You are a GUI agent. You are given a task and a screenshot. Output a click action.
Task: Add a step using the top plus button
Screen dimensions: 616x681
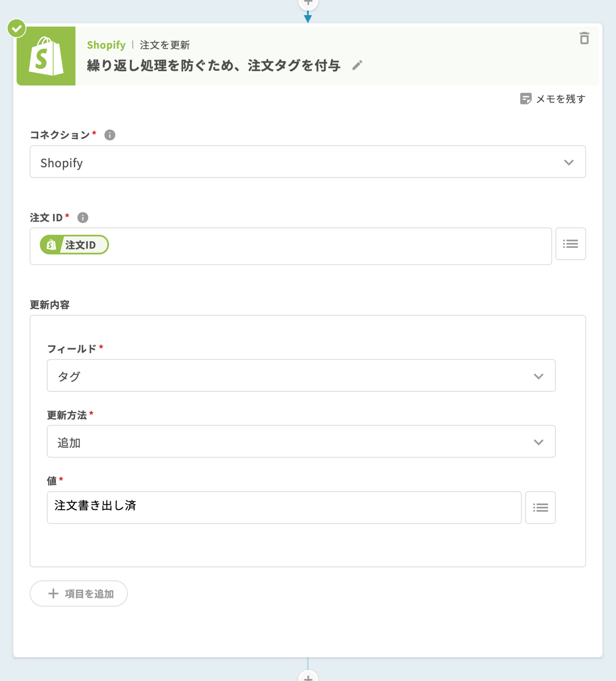(x=308, y=3)
